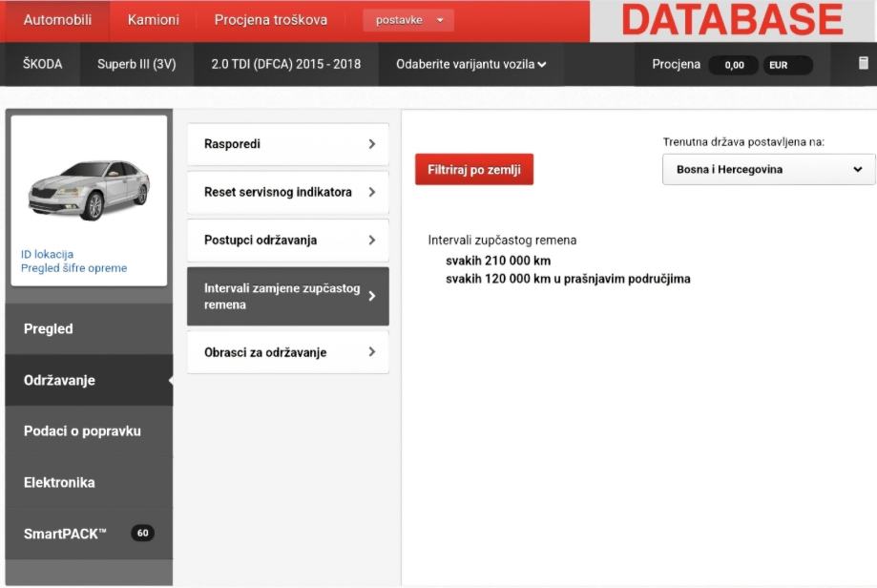Open the ID lokacija link
Image resolution: width=877 pixels, height=588 pixels.
point(47,254)
